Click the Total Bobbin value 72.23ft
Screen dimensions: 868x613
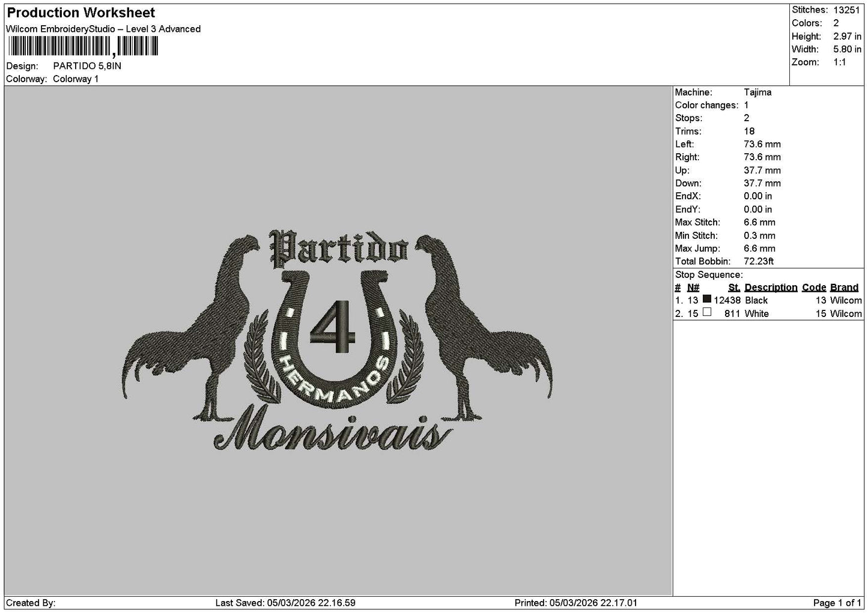(759, 261)
